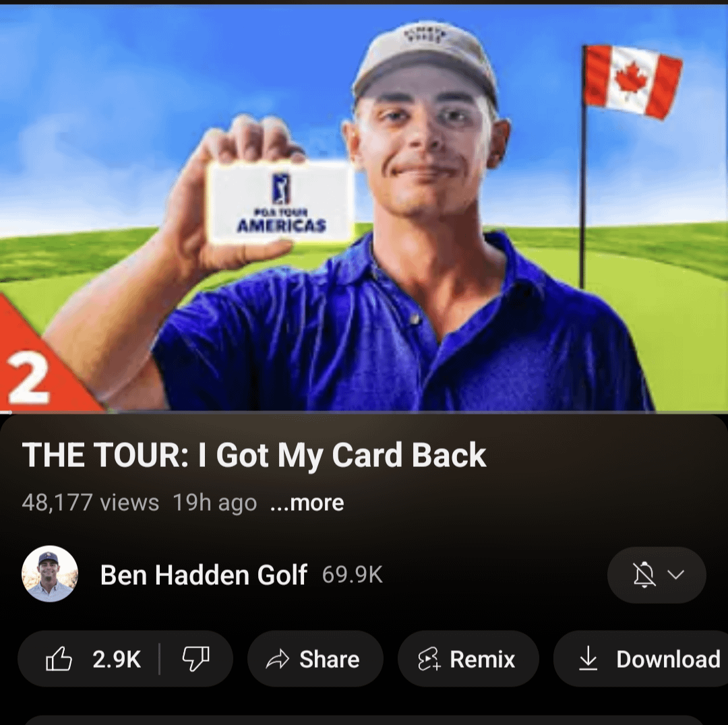This screenshot has height=725, width=728.
Task: Tap the video player showing the golfer
Action: pos(364,208)
